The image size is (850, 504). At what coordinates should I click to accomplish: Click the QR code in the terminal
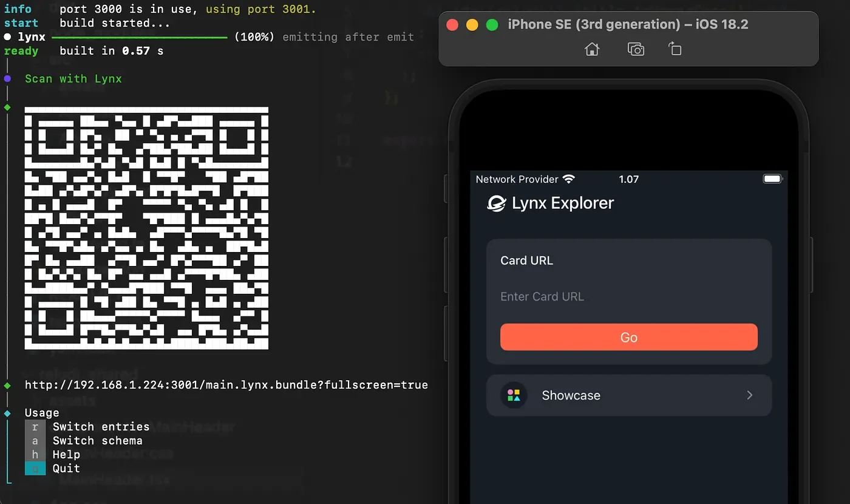coord(146,228)
